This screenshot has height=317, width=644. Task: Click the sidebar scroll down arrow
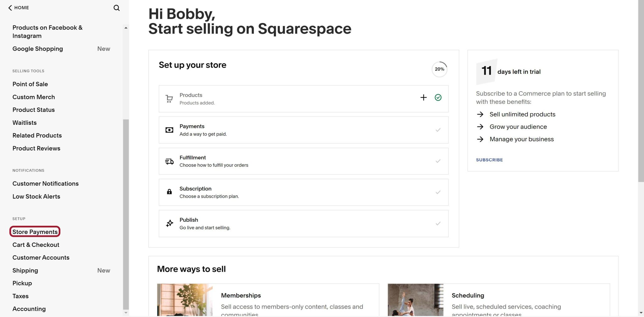(126, 313)
